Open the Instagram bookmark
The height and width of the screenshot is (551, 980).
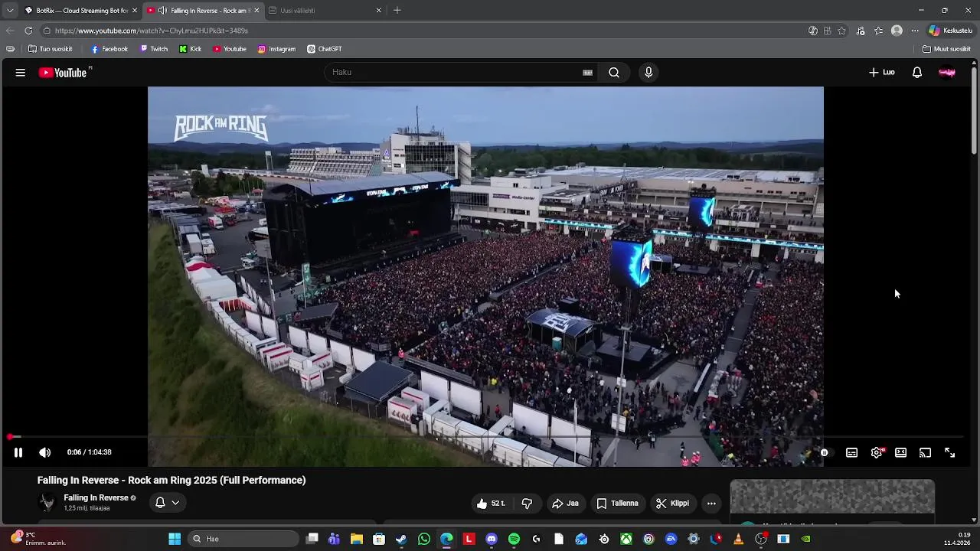click(x=276, y=49)
